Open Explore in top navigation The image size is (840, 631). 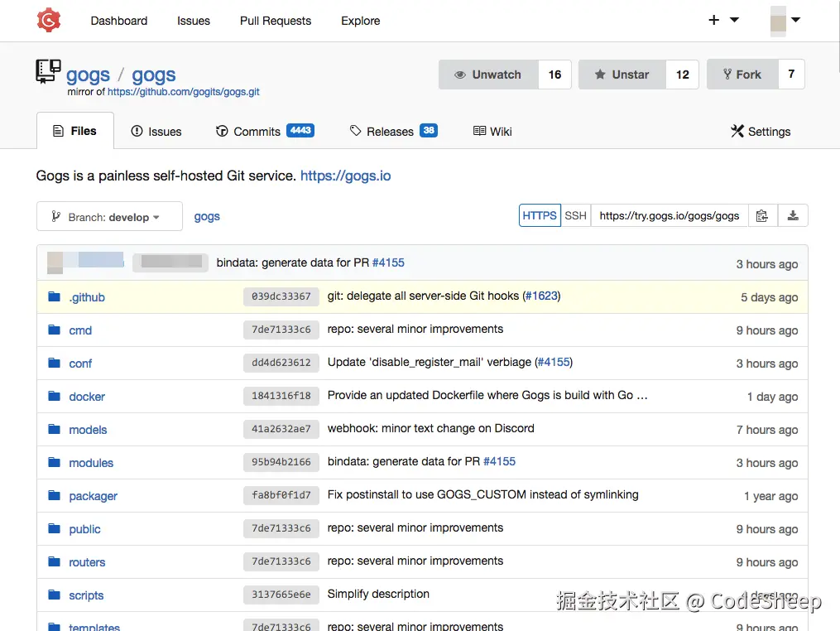tap(361, 21)
